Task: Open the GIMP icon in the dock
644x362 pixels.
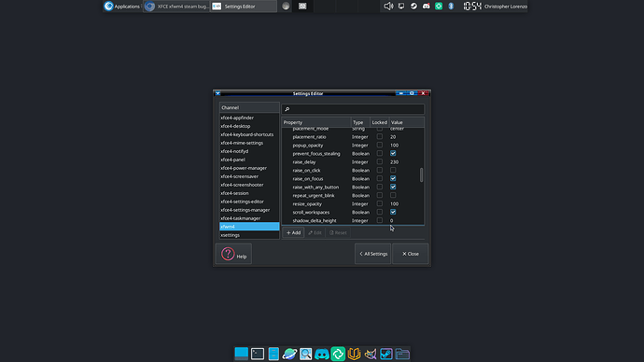Action: tap(370, 354)
